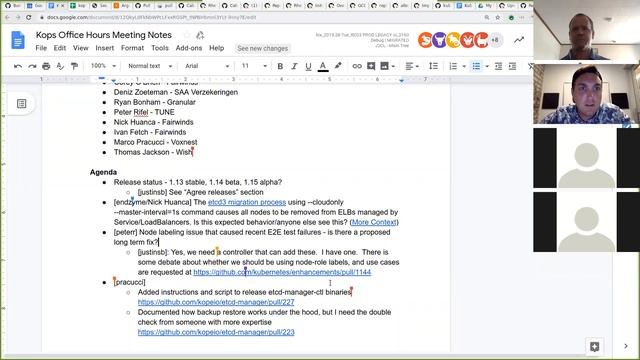The image size is (640, 360).
Task: Click the Line spacing icon
Action: pyautogui.click(x=433, y=66)
